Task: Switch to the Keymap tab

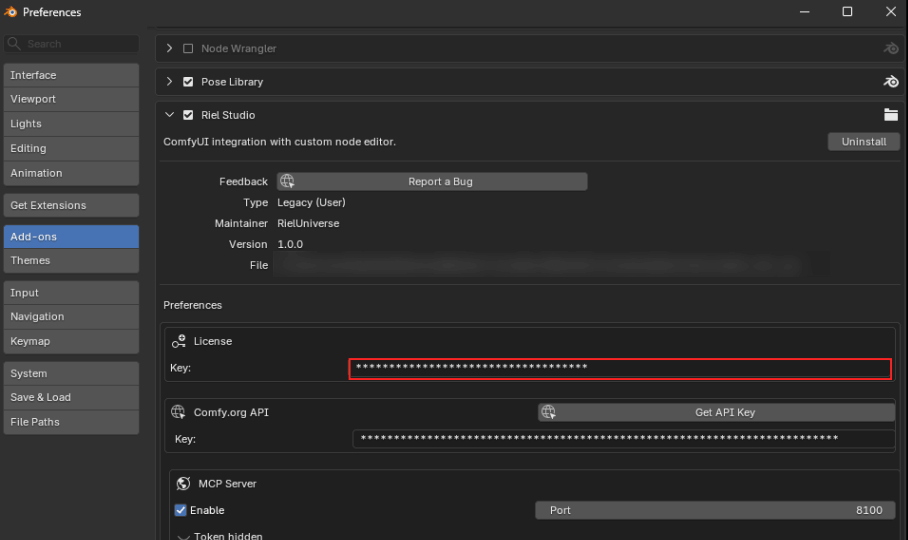Action: (x=71, y=341)
